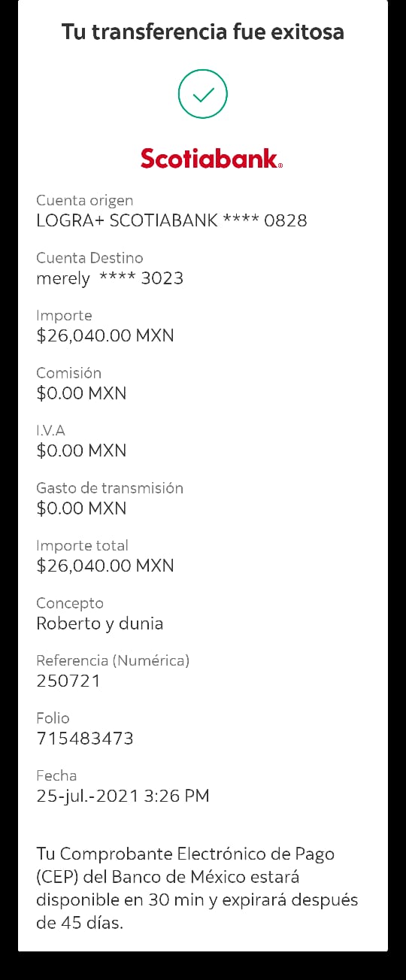This screenshot has width=406, height=980.
Task: Select the "Tu transferencia fue exitosa" heading
Action: [x=203, y=32]
